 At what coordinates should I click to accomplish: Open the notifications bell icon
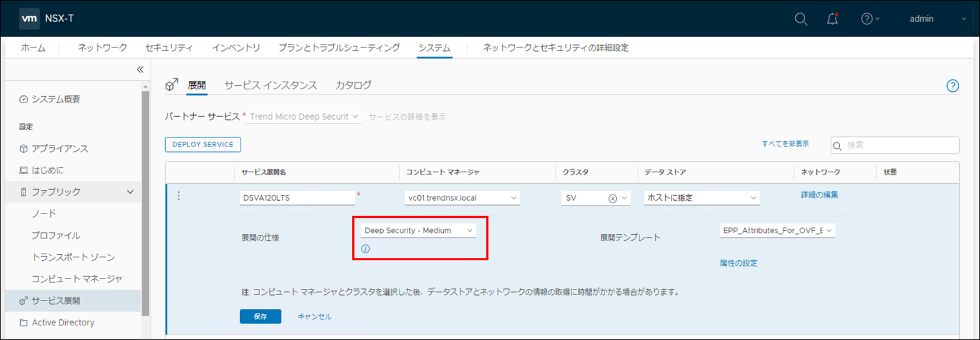[x=832, y=19]
